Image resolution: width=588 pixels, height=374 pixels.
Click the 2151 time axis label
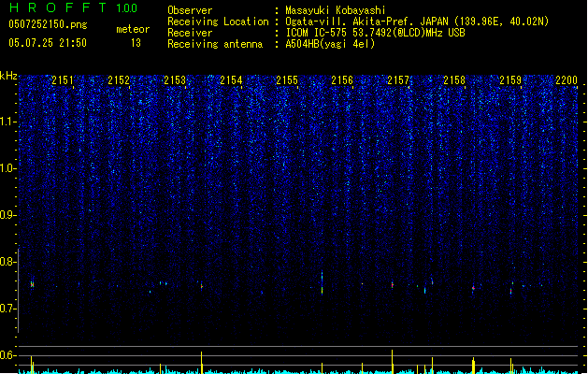tap(63, 79)
